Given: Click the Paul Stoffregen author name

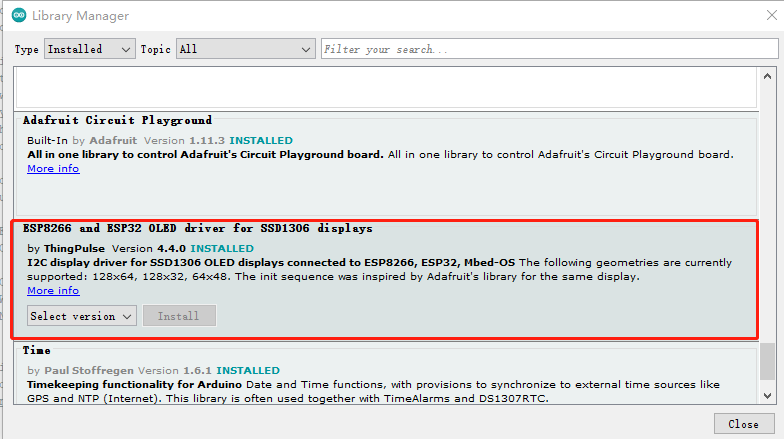Looking at the screenshot, I should [89, 370].
